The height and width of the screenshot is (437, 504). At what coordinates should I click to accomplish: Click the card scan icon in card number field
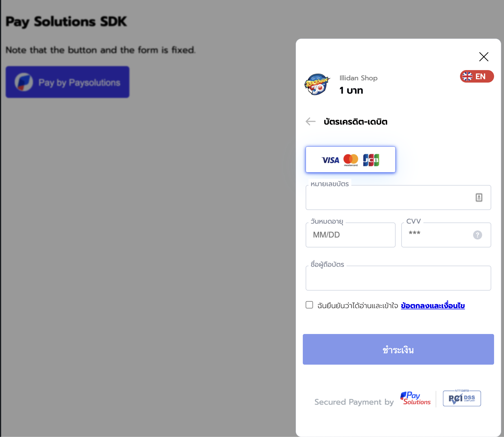point(479,197)
